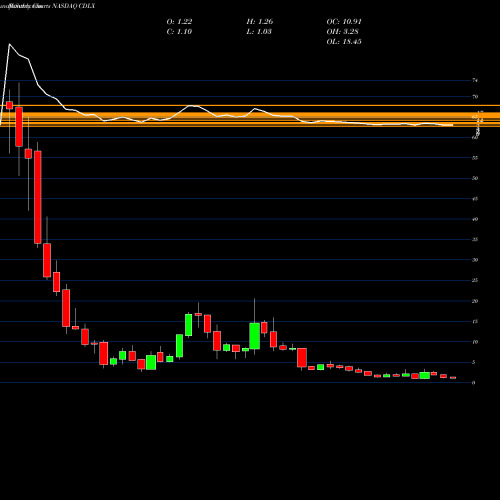Click the price axis label "74"
Viewport: 500px width, 500px height.
pos(475,80)
